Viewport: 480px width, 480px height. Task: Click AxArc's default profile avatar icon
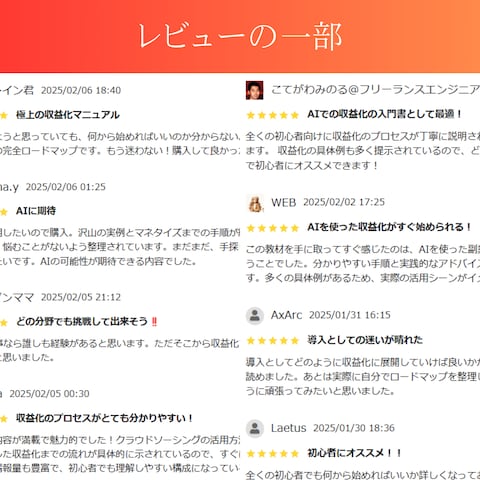(255, 315)
